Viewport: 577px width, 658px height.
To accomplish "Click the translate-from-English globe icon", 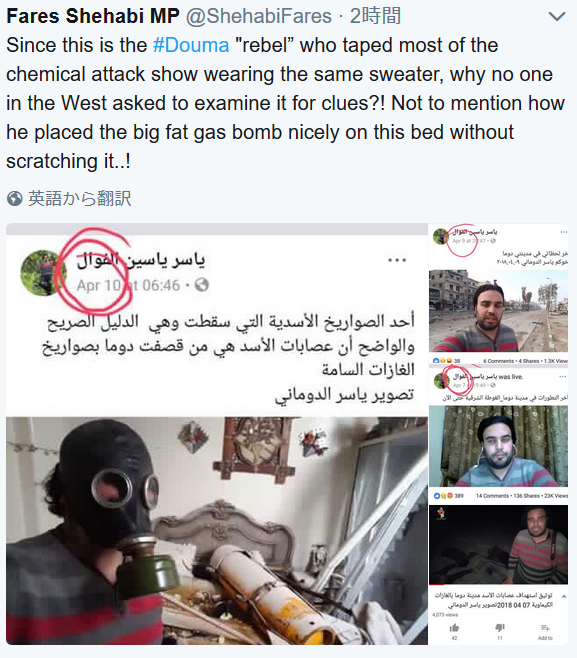I will coord(15,198).
